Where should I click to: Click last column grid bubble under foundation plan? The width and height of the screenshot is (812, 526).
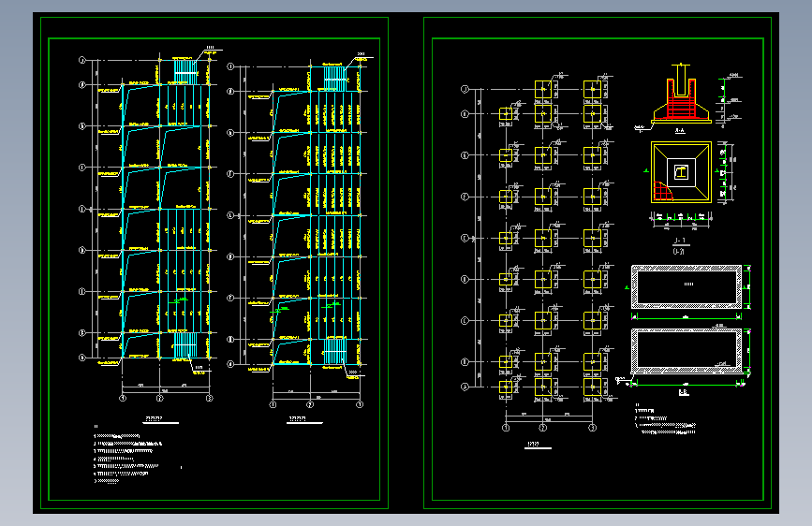(x=593, y=428)
